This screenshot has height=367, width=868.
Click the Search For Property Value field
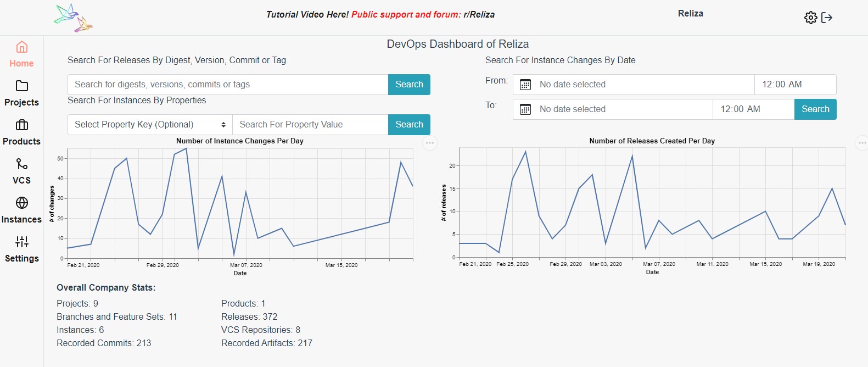(310, 125)
